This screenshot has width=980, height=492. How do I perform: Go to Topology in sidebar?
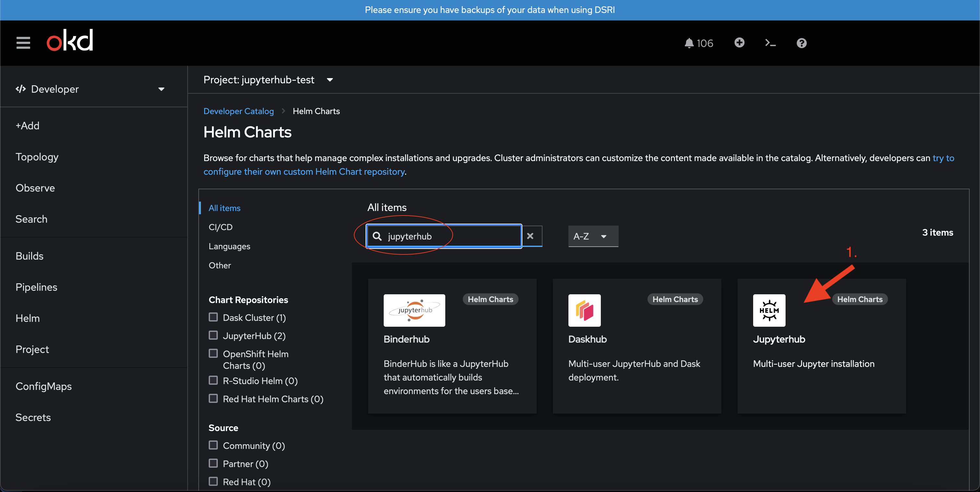pos(37,157)
